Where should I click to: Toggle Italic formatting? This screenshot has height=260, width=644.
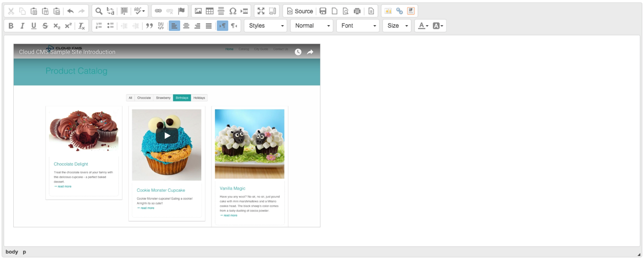pos(22,26)
